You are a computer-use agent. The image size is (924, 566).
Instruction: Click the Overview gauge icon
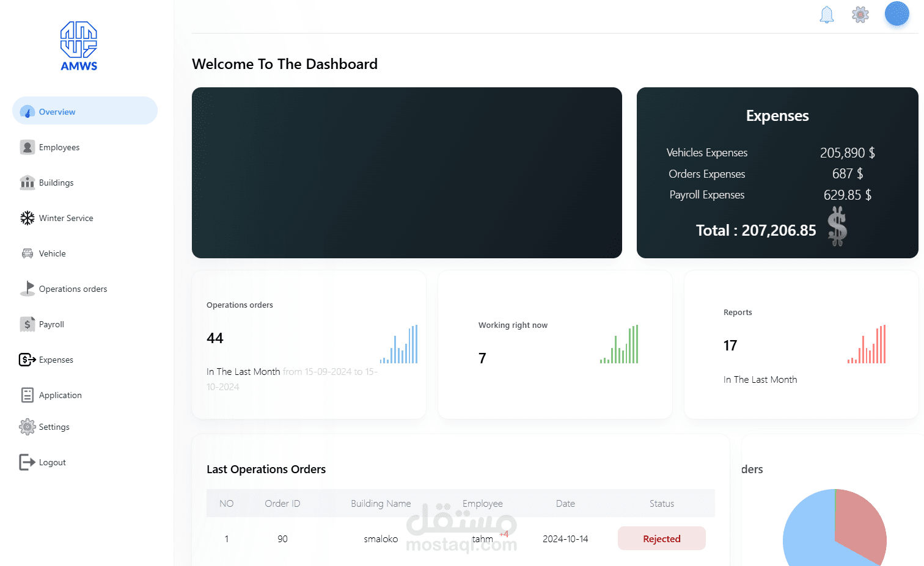point(28,112)
